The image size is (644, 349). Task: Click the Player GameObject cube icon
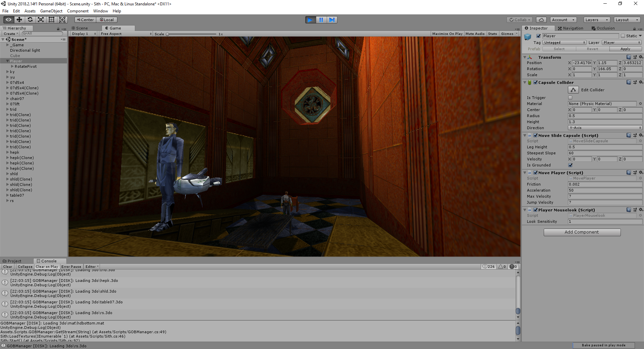(x=528, y=37)
